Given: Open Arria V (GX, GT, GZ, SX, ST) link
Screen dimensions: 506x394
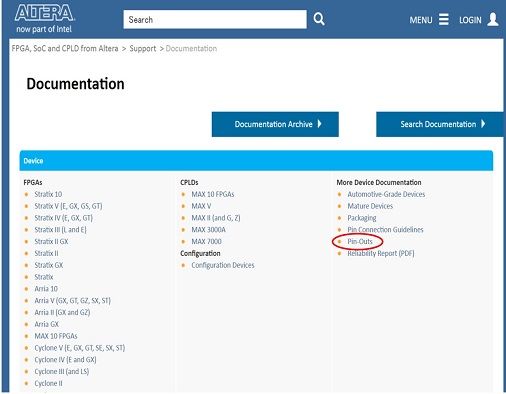Looking at the screenshot, I should point(72,301).
